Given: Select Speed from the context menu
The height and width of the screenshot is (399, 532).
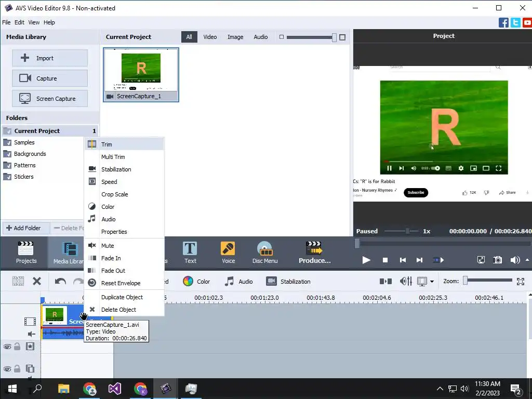Looking at the screenshot, I should pos(124,182).
